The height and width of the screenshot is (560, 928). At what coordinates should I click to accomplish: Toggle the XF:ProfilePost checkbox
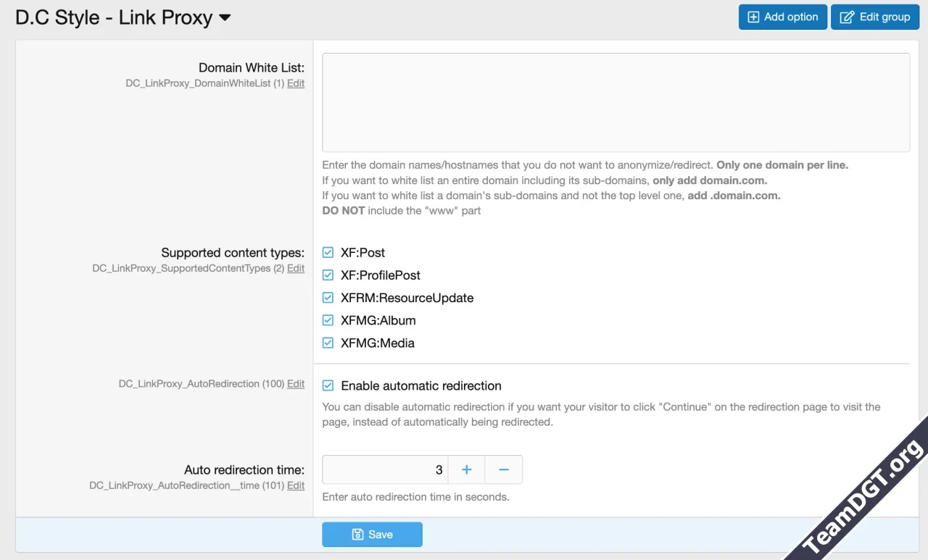click(x=328, y=275)
